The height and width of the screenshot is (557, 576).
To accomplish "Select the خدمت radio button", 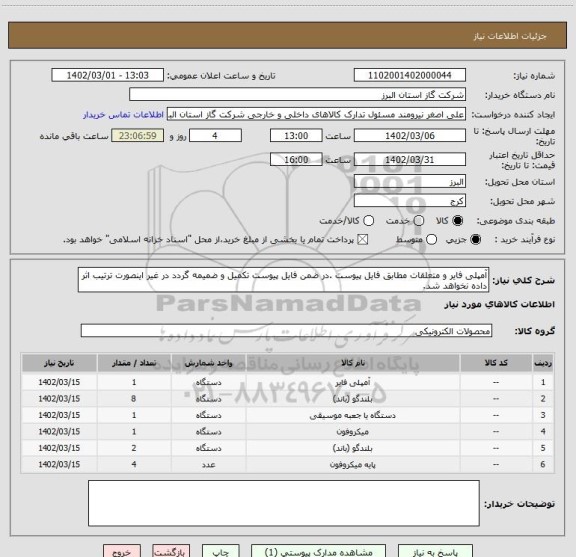I will point(419,220).
